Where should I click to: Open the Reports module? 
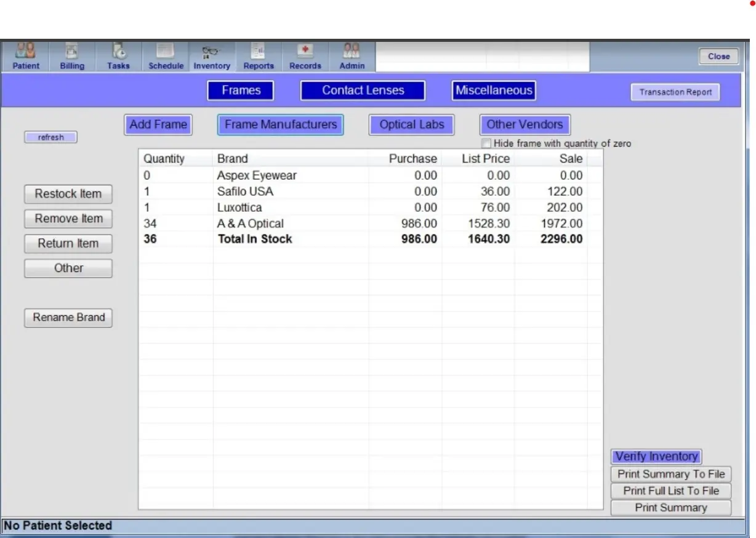(259, 56)
